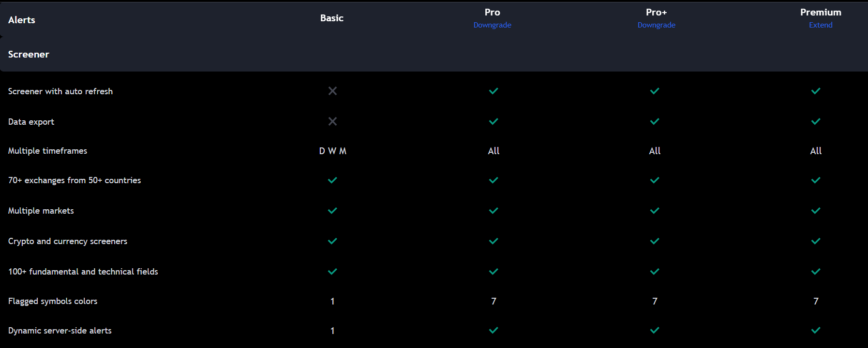Viewport: 868px width, 348px height.
Task: Click the Premium checkmark for Dynamic server-side alerts
Action: tap(816, 331)
